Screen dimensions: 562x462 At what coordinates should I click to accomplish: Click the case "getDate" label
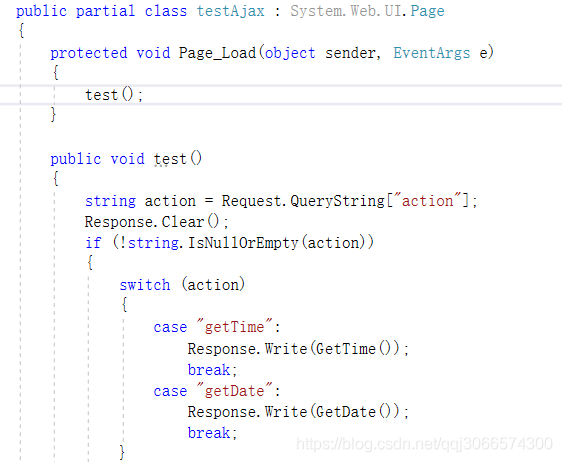tap(217, 391)
